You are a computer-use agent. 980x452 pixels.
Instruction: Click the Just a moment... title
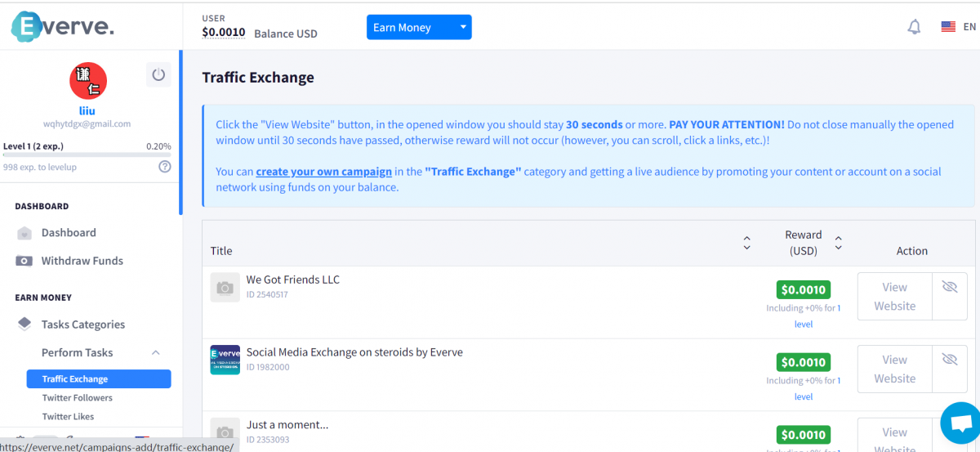pyautogui.click(x=287, y=425)
